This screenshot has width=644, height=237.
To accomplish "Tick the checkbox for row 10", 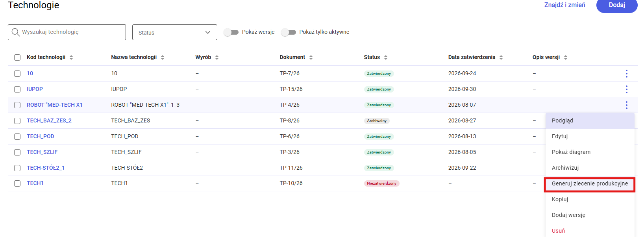I will coord(17,74).
